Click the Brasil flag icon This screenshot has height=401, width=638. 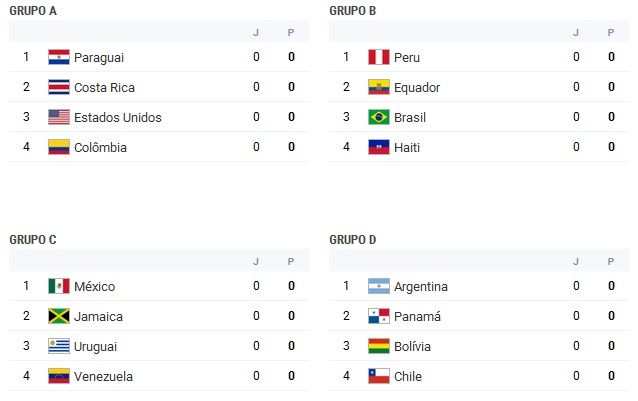[x=378, y=117]
